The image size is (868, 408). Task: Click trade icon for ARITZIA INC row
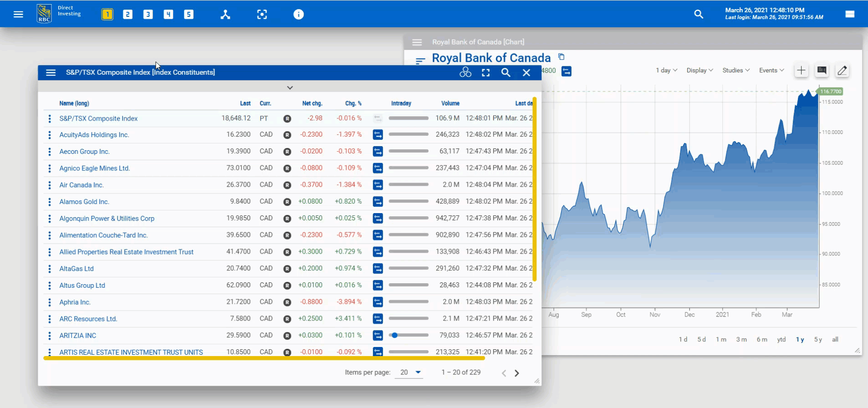tap(378, 335)
